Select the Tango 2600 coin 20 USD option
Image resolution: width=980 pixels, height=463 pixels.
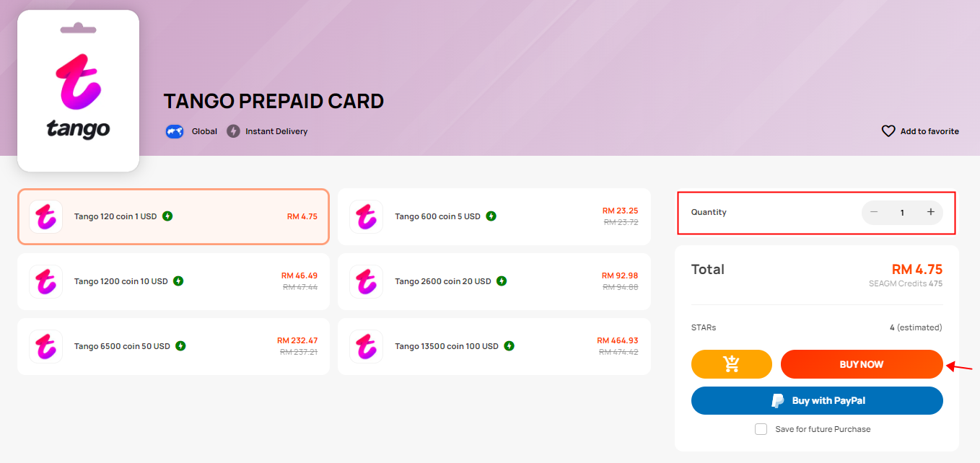click(x=494, y=281)
